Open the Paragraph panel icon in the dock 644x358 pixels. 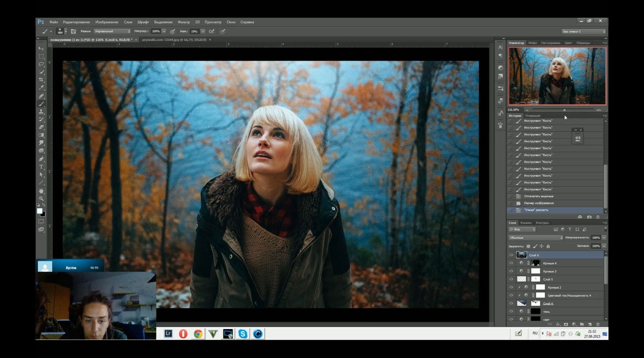500,56
